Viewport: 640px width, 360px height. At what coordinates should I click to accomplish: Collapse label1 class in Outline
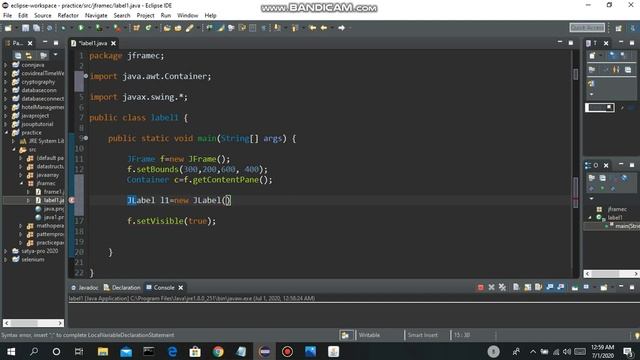coord(590,218)
